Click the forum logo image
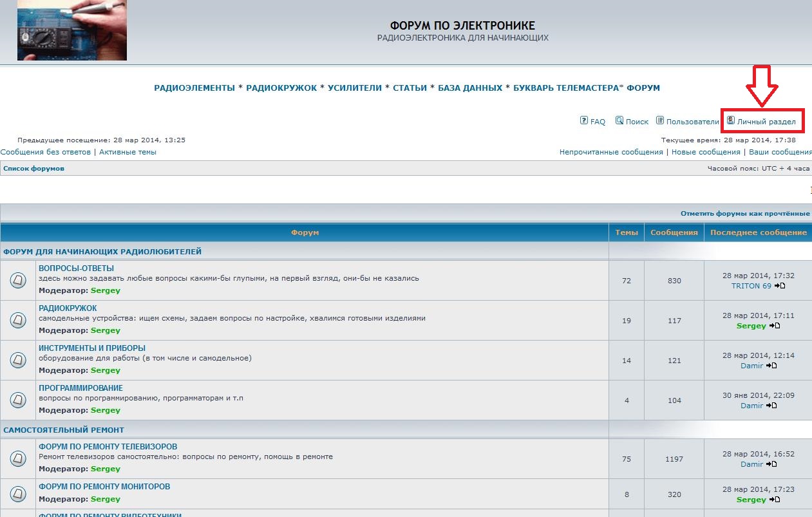This screenshot has width=812, height=517. pos(72,30)
